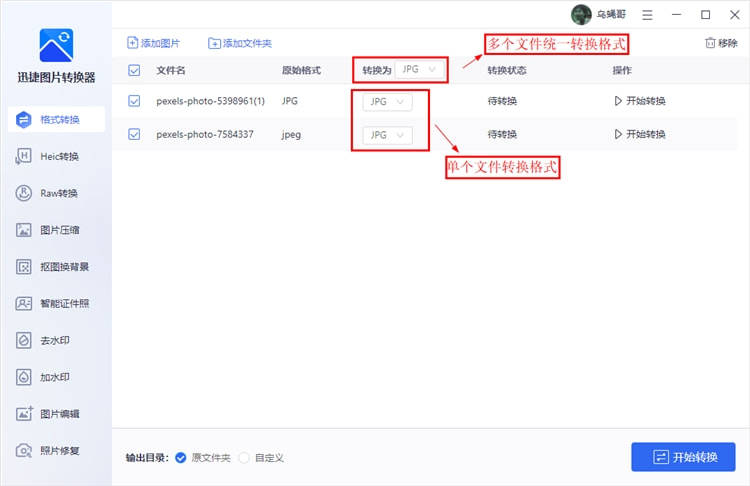This screenshot has width=750, height=486.
Task: Click the 操作 column header
Action: pyautogui.click(x=622, y=70)
